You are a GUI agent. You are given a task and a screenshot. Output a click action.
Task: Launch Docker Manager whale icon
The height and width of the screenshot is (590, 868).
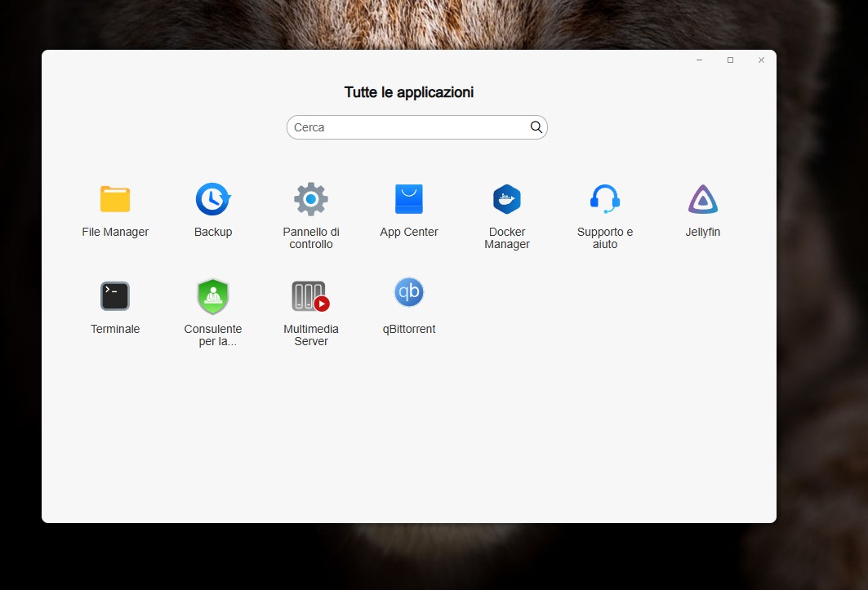pyautogui.click(x=507, y=199)
